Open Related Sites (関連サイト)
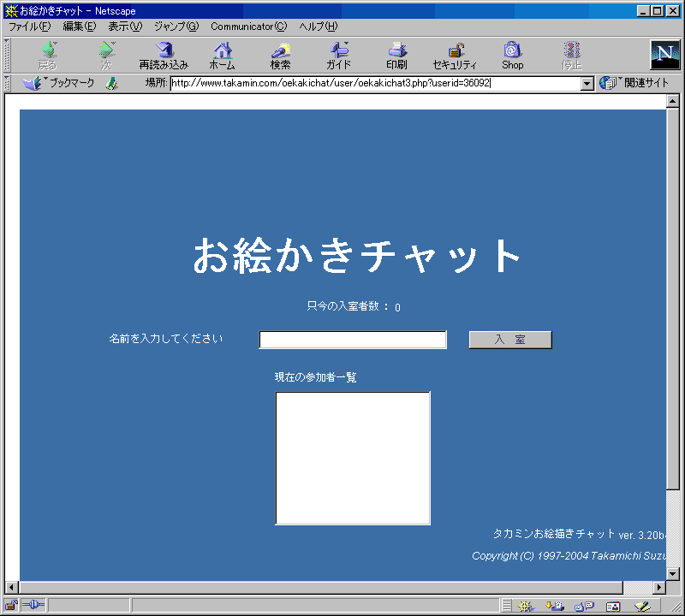The image size is (685, 616). click(x=634, y=83)
